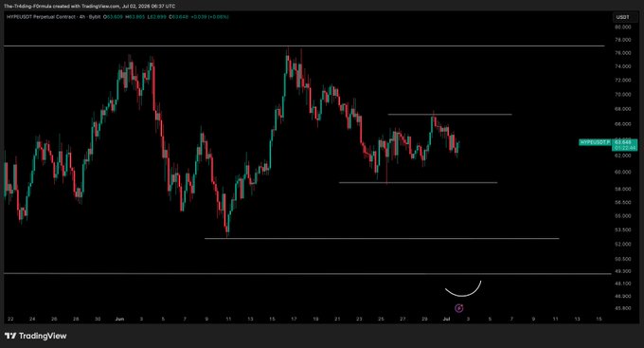Select the long horizontal line near 52.5
Image resolution: width=644 pixels, height=348 pixels.
point(382,238)
